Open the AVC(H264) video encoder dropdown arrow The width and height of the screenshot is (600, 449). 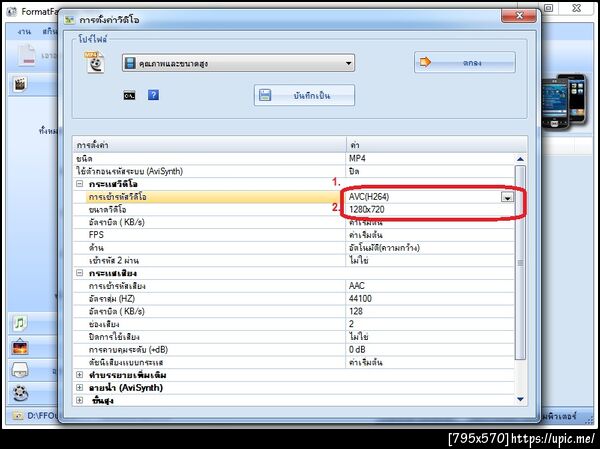click(x=507, y=197)
